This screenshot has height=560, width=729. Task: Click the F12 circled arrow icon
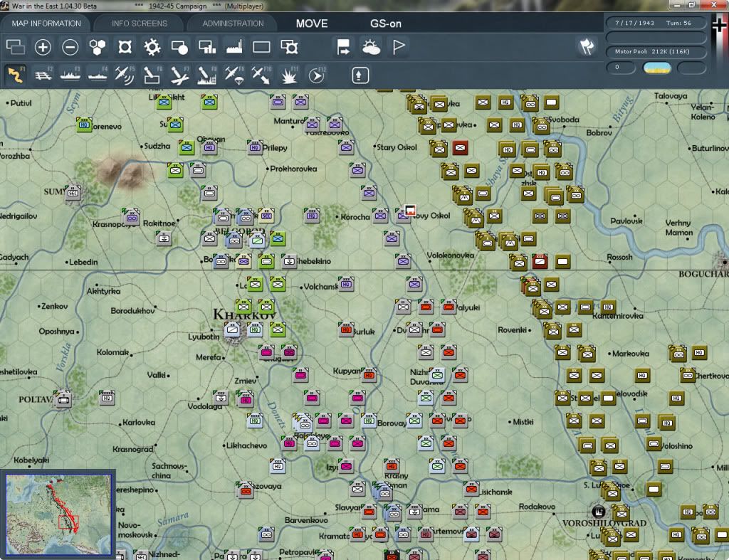[317, 75]
